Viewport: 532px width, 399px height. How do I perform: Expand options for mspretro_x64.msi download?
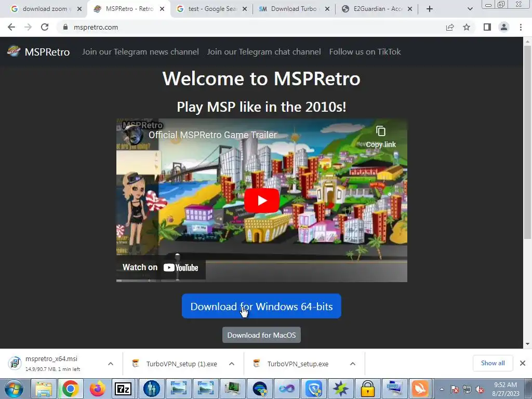click(x=110, y=364)
